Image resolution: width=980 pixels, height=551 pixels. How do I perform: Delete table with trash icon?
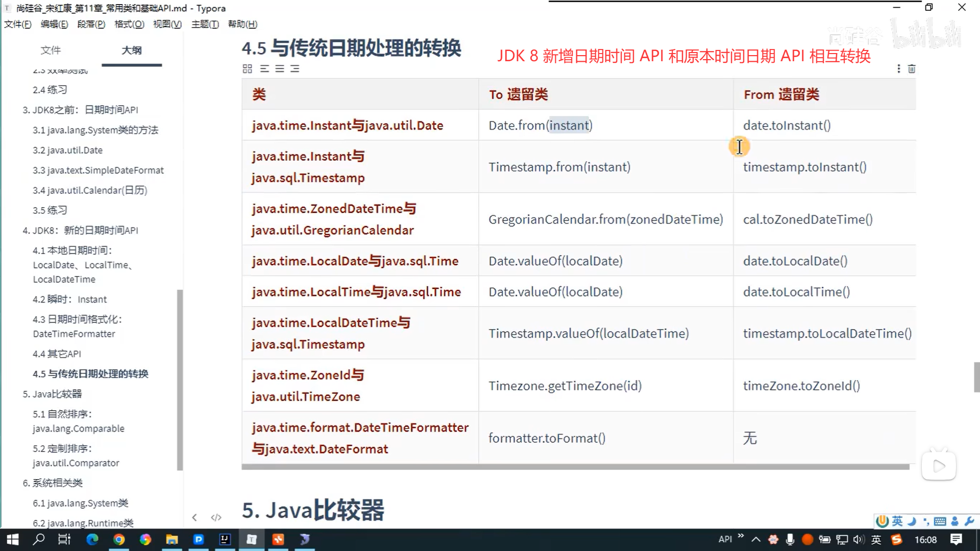[912, 69]
